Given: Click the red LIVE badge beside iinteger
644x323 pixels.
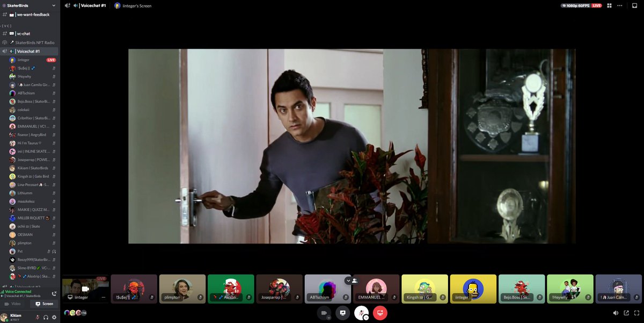Looking at the screenshot, I should click(51, 60).
